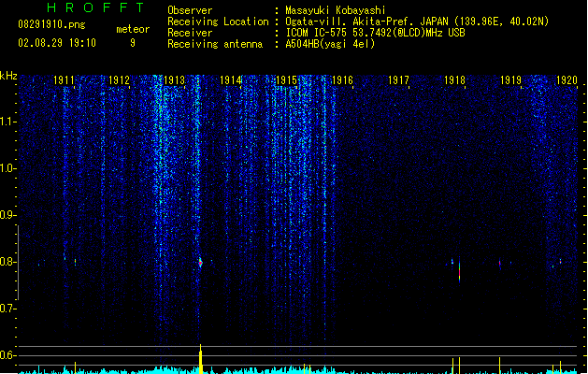Click the long red-green meteor echo after 1918
The image size is (588, 374).
coord(459,271)
